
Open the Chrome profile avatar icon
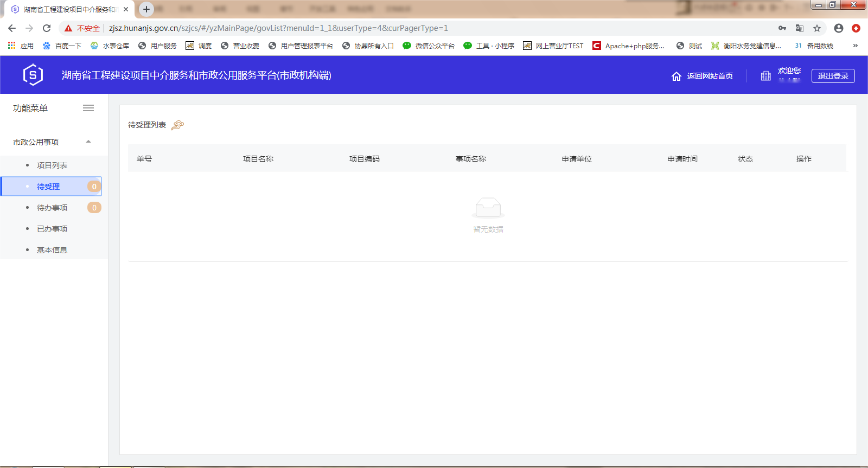click(839, 28)
